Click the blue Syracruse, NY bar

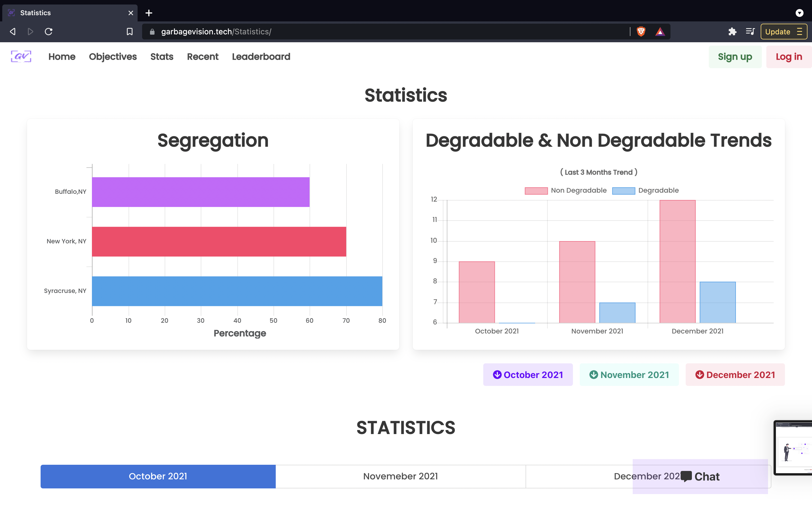(x=237, y=291)
